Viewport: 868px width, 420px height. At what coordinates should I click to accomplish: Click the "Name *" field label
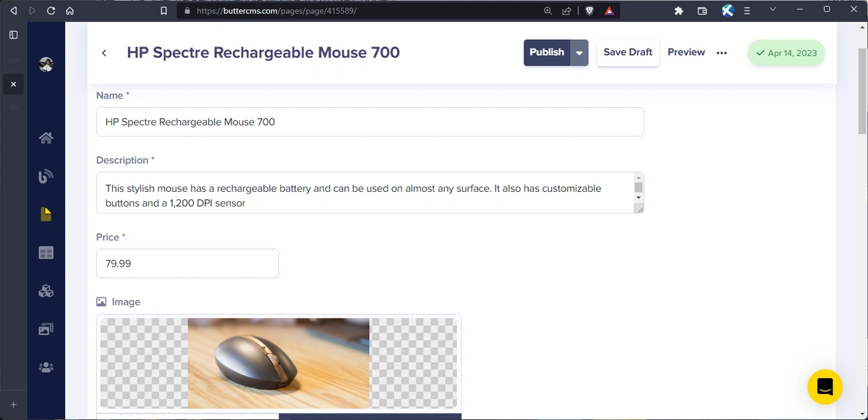tap(113, 96)
